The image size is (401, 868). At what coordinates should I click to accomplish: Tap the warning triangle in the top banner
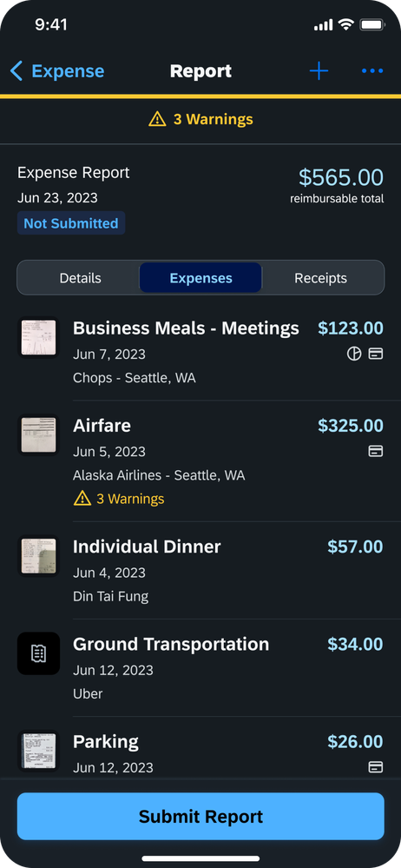pos(157,119)
